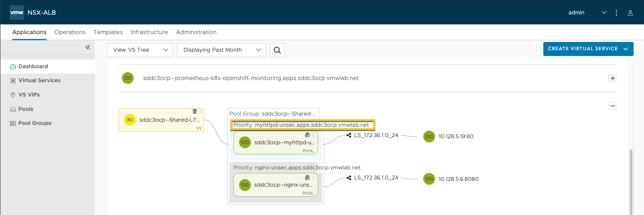Expand the prometheus virtual service row

(x=612, y=78)
